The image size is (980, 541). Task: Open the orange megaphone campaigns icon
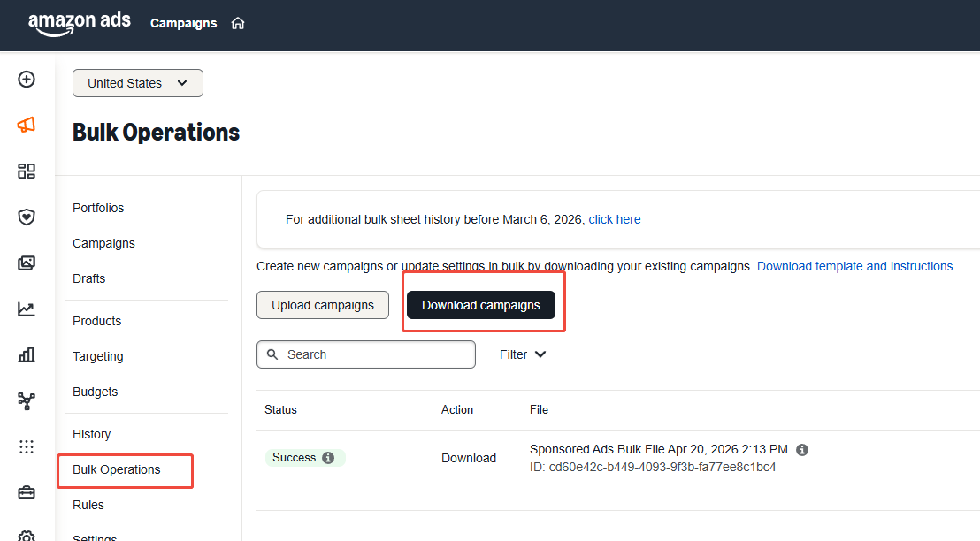(27, 126)
